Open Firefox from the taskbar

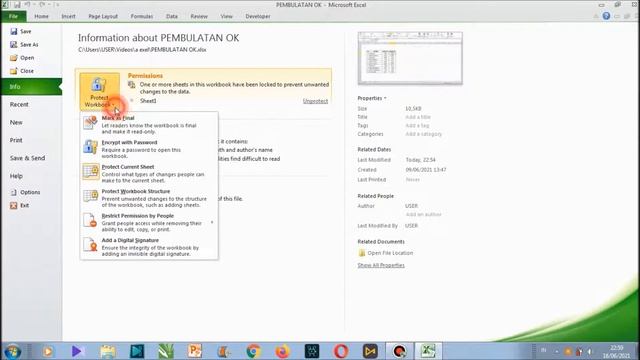282,351
